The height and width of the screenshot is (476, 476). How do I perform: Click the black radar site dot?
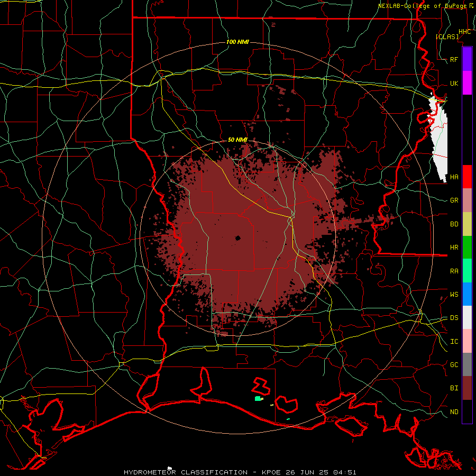pos(237,238)
